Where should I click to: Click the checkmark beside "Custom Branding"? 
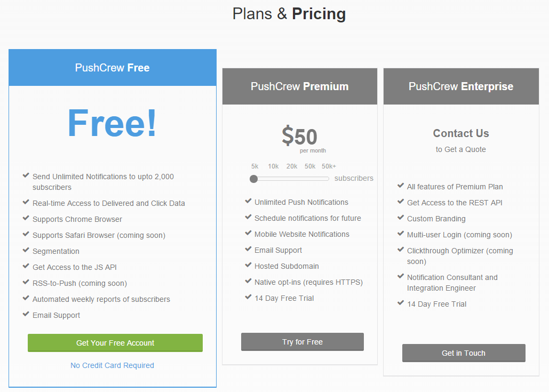pyautogui.click(x=401, y=218)
